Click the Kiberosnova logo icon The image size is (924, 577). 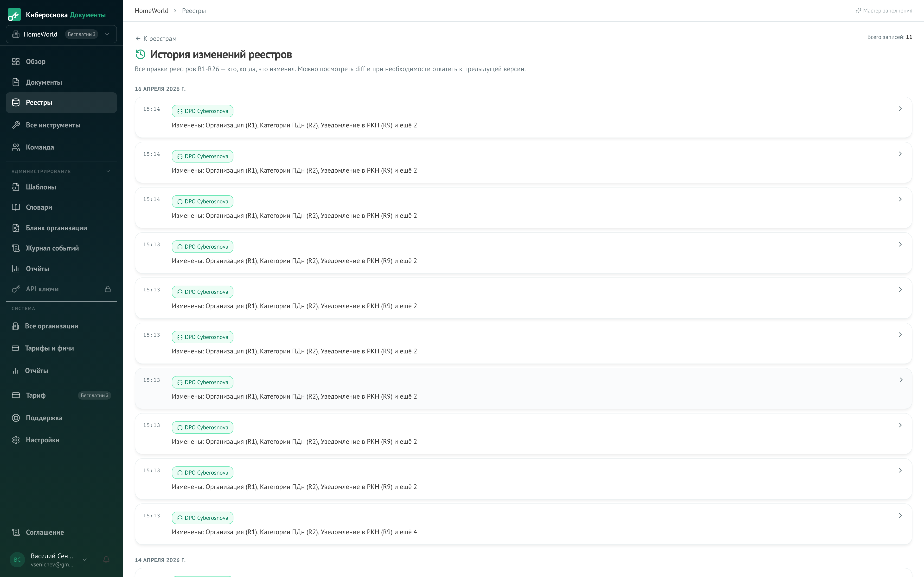pos(14,15)
